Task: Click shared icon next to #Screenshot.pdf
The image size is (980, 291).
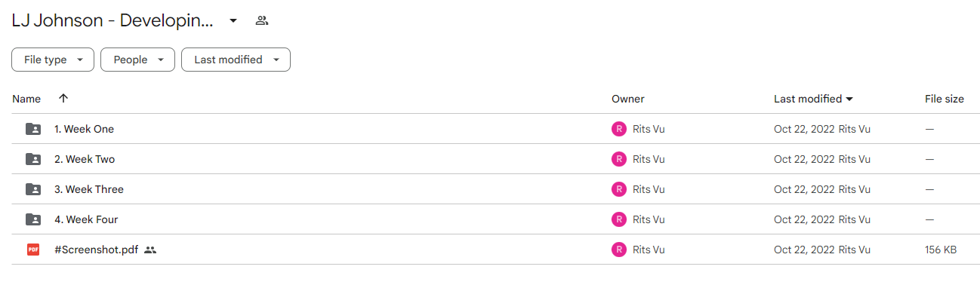Action: coord(150,250)
